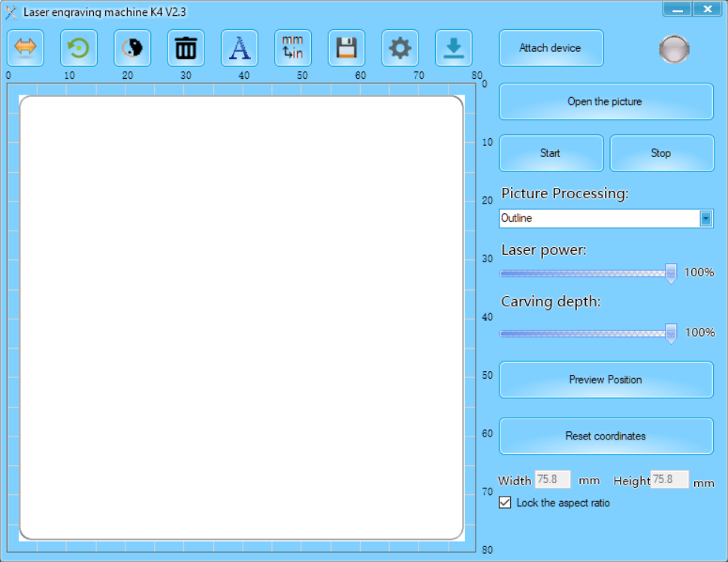The width and height of the screenshot is (728, 562).
Task: Click the status indicator light
Action: coord(673,47)
